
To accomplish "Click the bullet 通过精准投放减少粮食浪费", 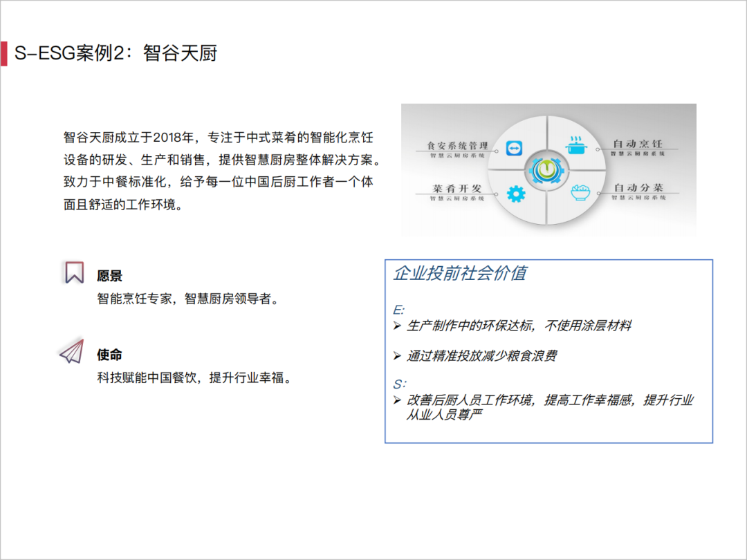I will 481,356.
